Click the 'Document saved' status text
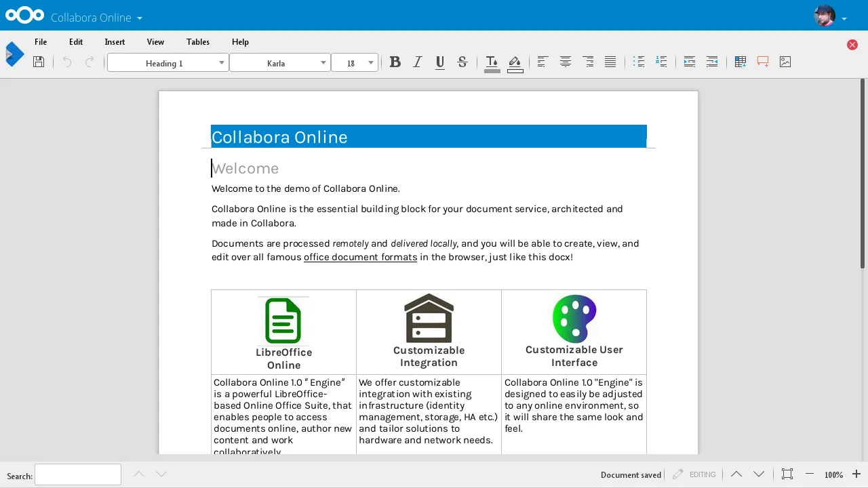Image resolution: width=868 pixels, height=488 pixels. pos(631,475)
